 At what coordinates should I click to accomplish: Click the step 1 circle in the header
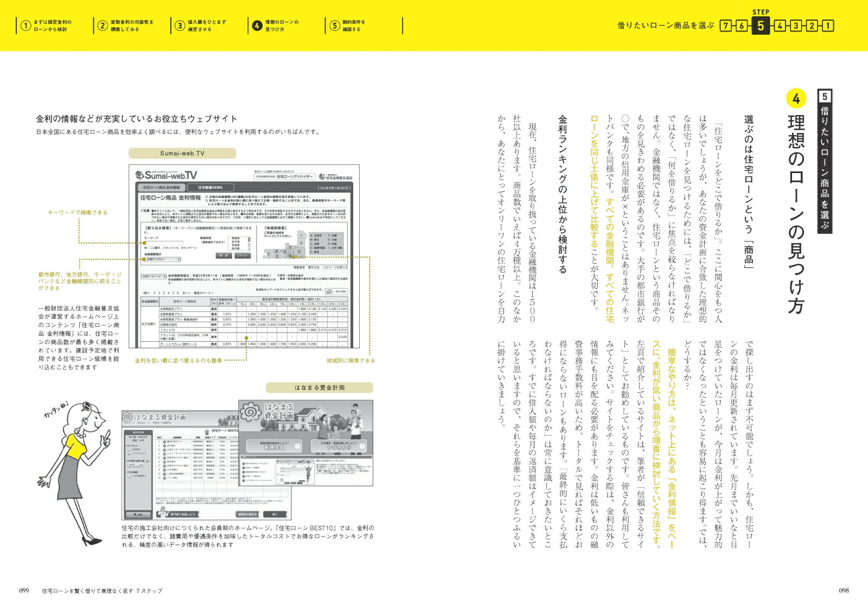click(x=25, y=25)
